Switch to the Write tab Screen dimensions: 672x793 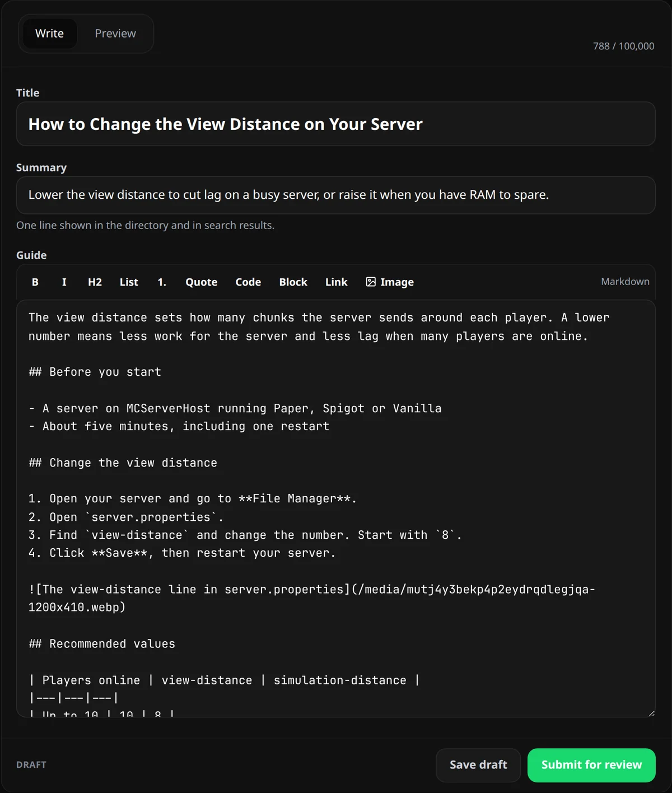pos(49,34)
